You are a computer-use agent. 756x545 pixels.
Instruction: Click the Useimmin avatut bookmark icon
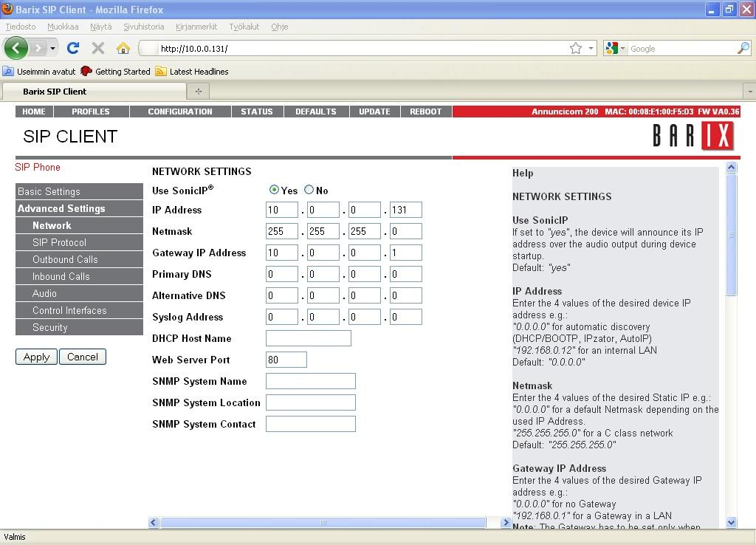[8, 72]
